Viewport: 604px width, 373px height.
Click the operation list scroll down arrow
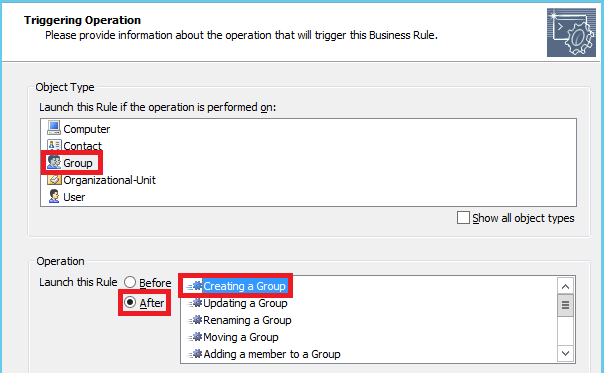565,353
